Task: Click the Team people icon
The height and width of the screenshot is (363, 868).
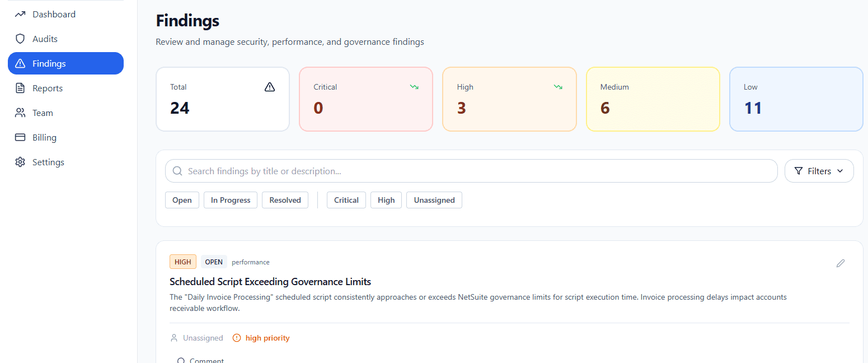Action: pyautogui.click(x=20, y=113)
